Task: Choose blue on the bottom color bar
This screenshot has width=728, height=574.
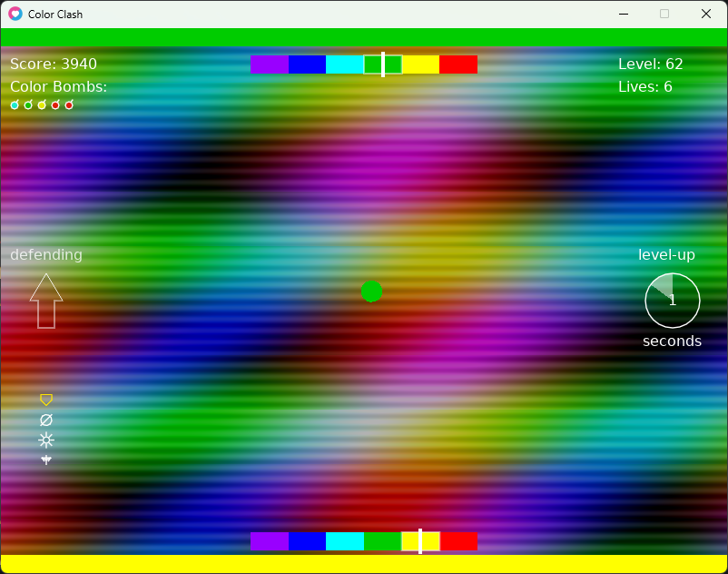Action: point(307,541)
